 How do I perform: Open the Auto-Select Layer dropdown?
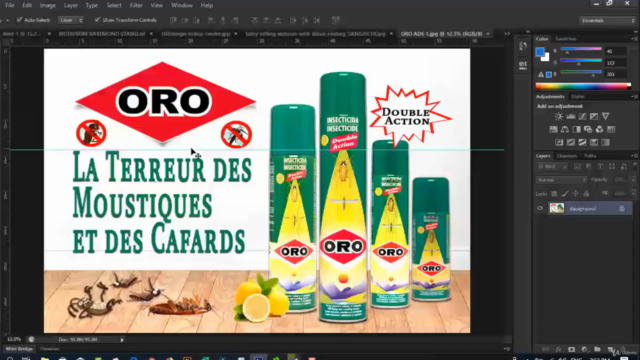pyautogui.click(x=71, y=20)
